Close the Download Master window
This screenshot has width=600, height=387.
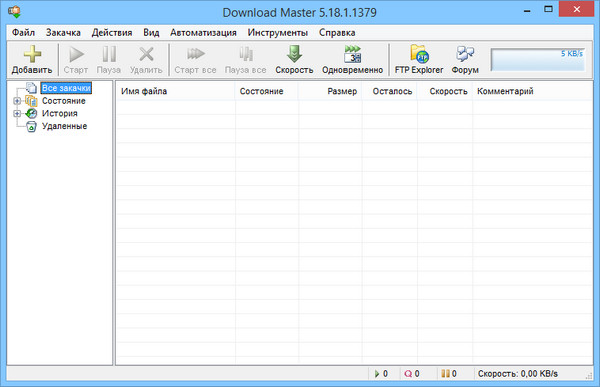pyautogui.click(x=577, y=10)
